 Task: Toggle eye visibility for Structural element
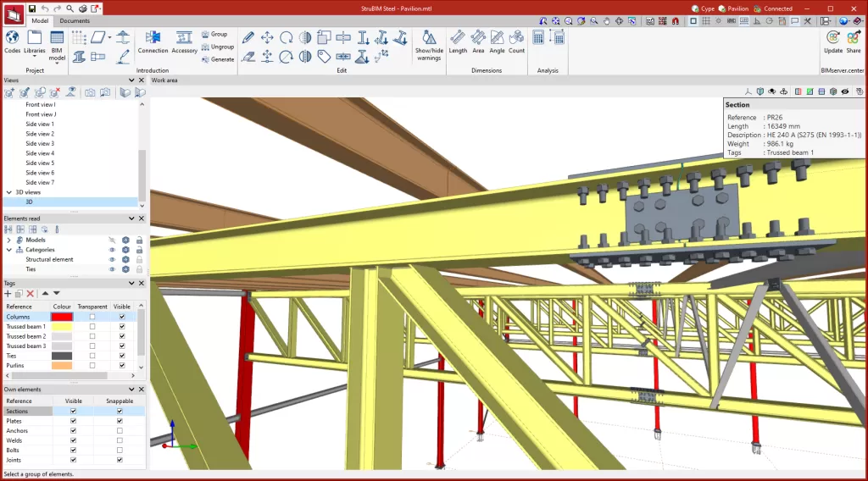point(112,260)
